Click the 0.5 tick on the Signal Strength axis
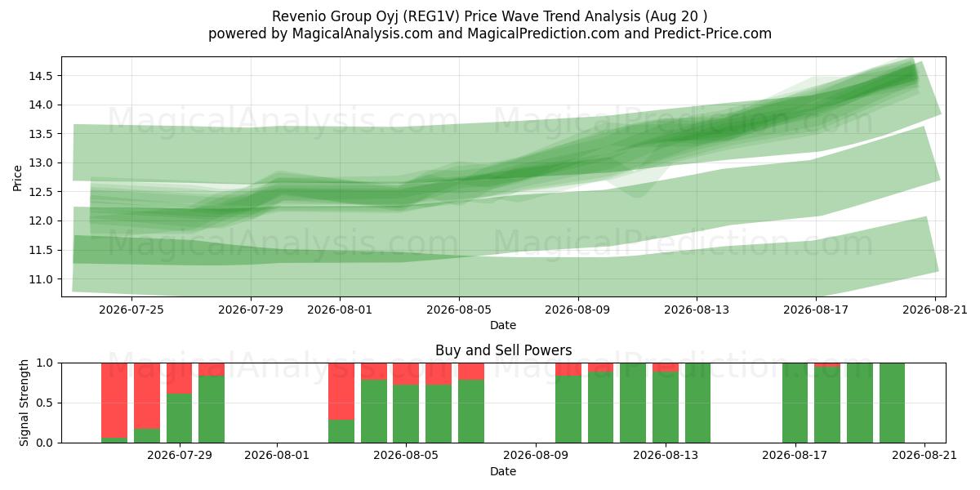The image size is (980, 490). tap(47, 403)
